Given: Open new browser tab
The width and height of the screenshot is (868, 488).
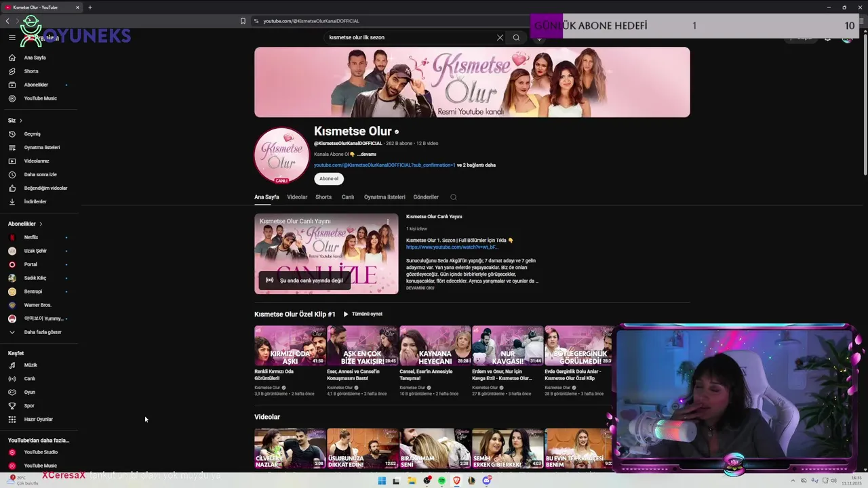Looking at the screenshot, I should click(x=90, y=7).
